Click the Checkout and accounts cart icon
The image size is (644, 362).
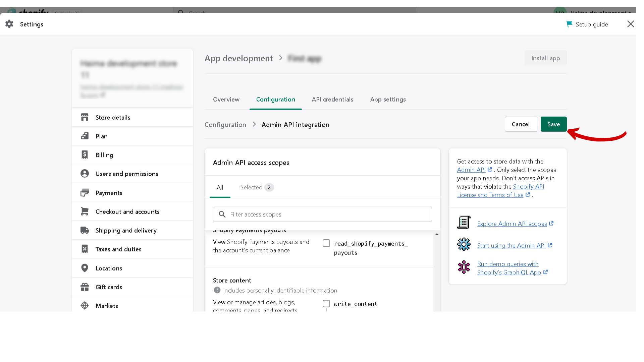pos(85,212)
